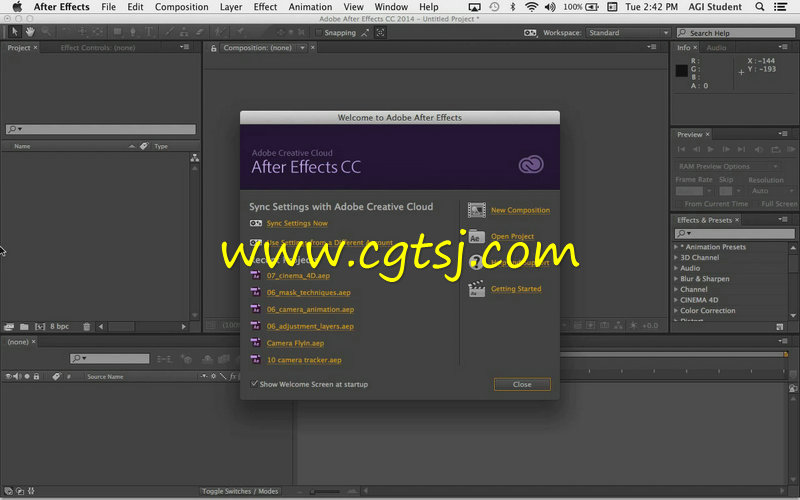Select the Hand tool
Viewport: 800px width, 500px height.
30,32
